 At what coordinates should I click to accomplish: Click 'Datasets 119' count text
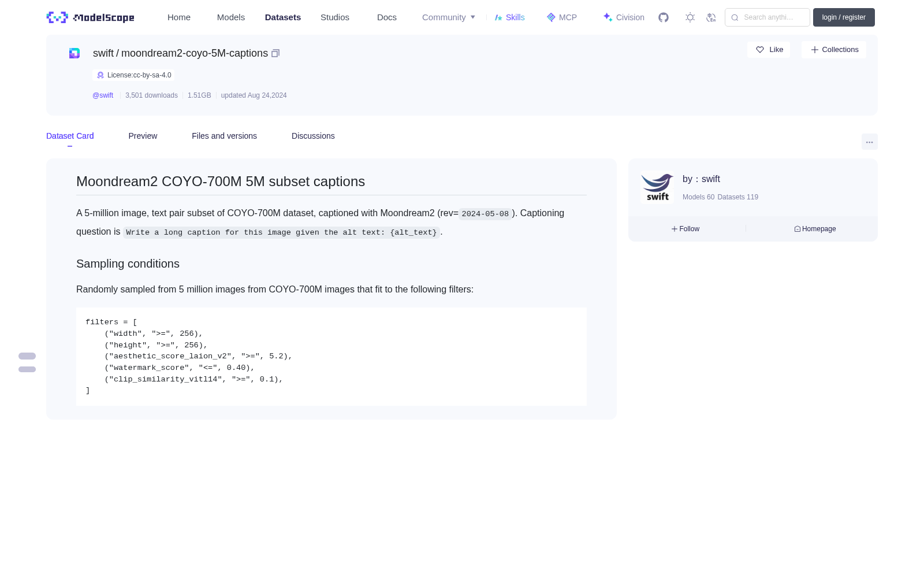coord(737,197)
